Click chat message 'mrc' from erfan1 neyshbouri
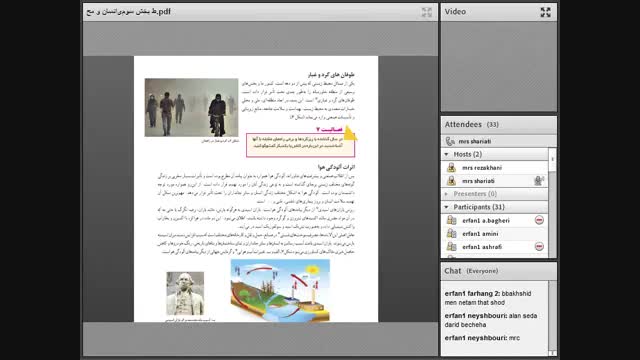 [x=482, y=338]
